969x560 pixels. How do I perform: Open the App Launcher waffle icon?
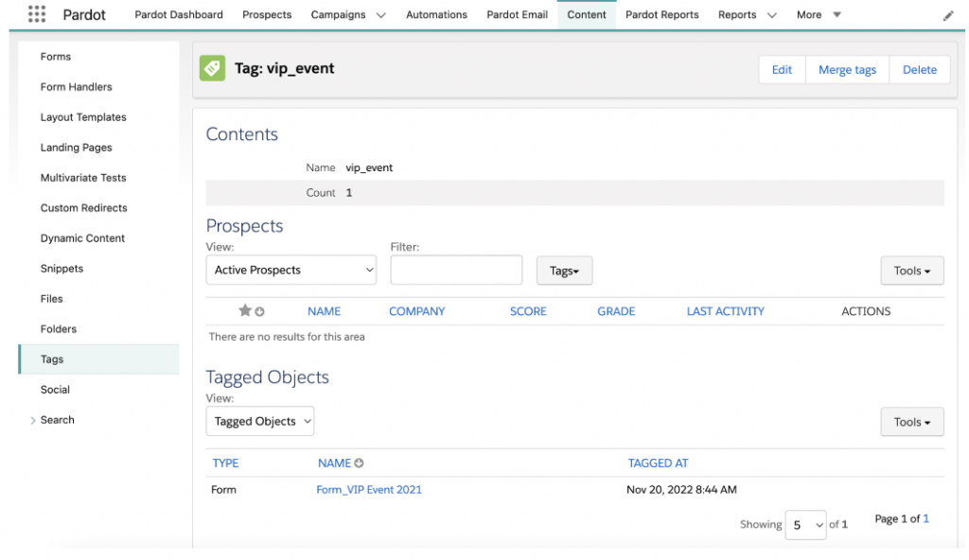[35, 13]
